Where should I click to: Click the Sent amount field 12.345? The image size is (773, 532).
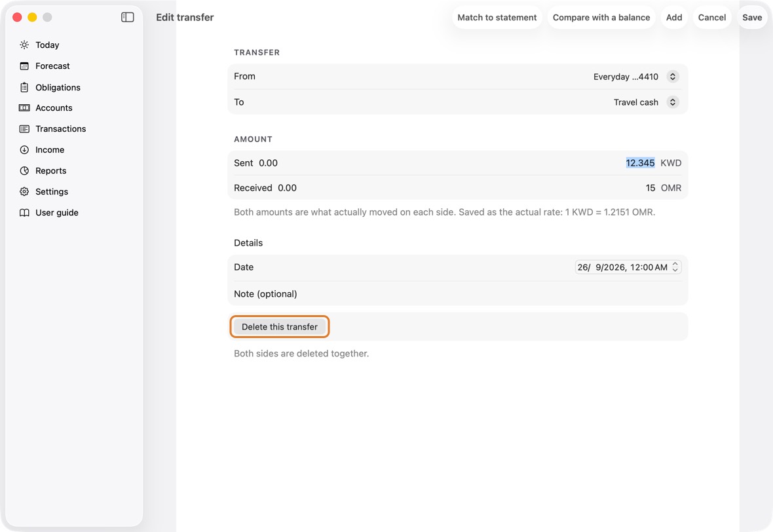pyautogui.click(x=640, y=162)
